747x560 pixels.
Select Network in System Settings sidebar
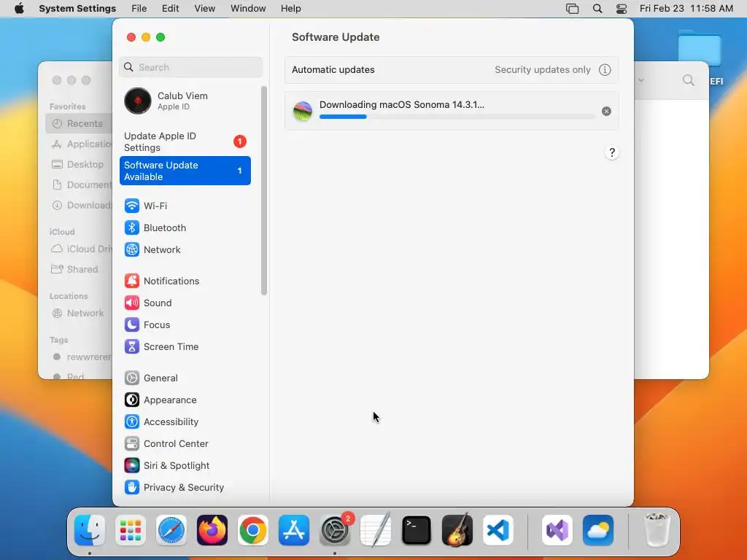[185, 249]
